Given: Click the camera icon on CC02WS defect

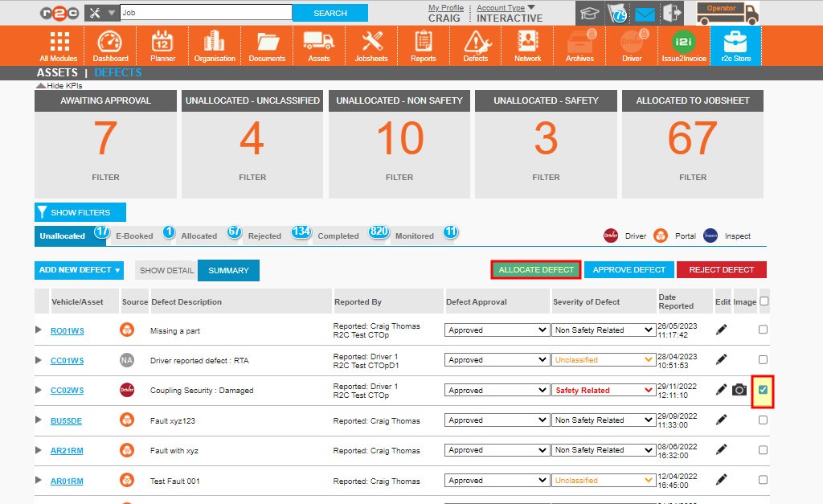Looking at the screenshot, I should (x=739, y=390).
